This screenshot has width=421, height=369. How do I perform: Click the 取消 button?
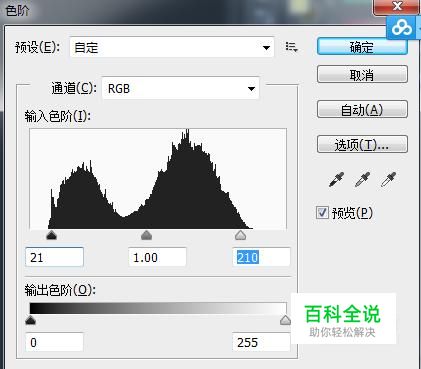[x=362, y=74]
